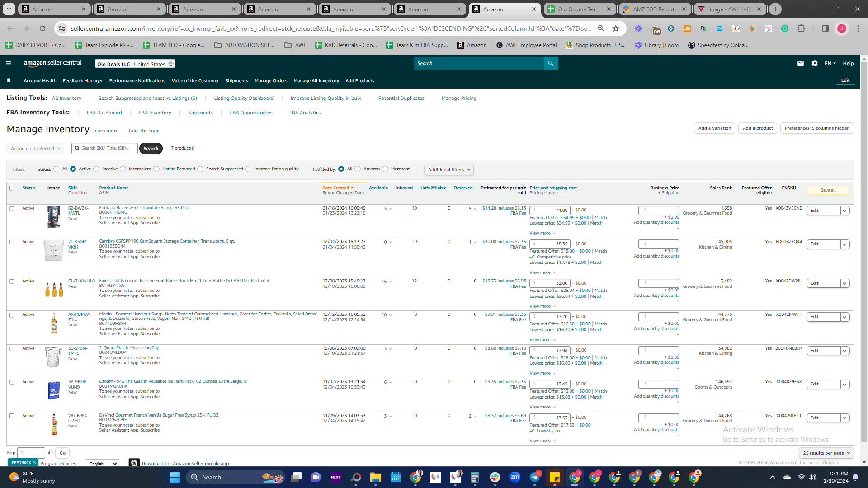The height and width of the screenshot is (488, 868).
Task: Open the EN language dropdown
Action: [x=830, y=63]
